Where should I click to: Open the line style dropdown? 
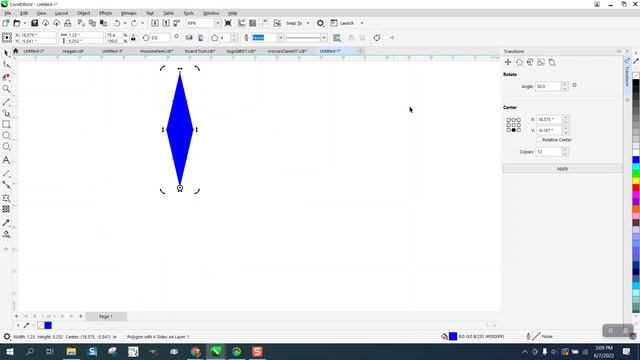click(324, 38)
